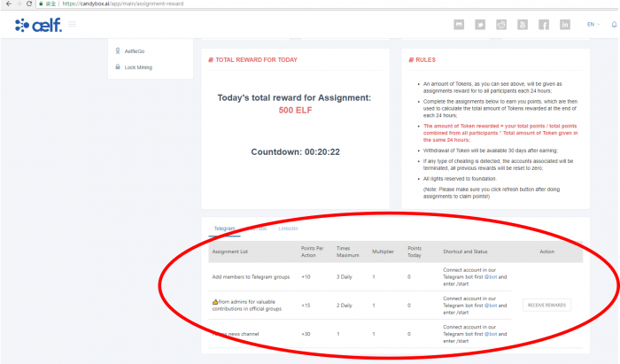Viewport: 620px width, 364px height.
Task: Open the Facebook social icon
Action: point(544,25)
